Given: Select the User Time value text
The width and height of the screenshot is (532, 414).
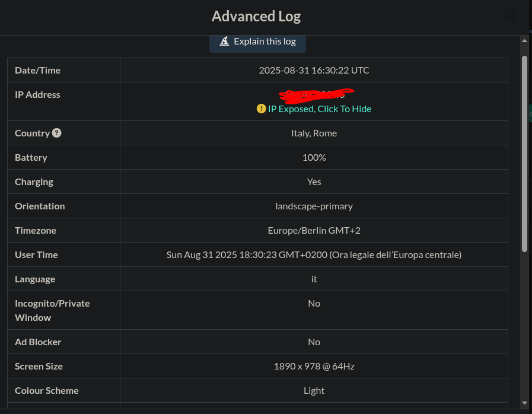Looking at the screenshot, I should pos(314,254).
